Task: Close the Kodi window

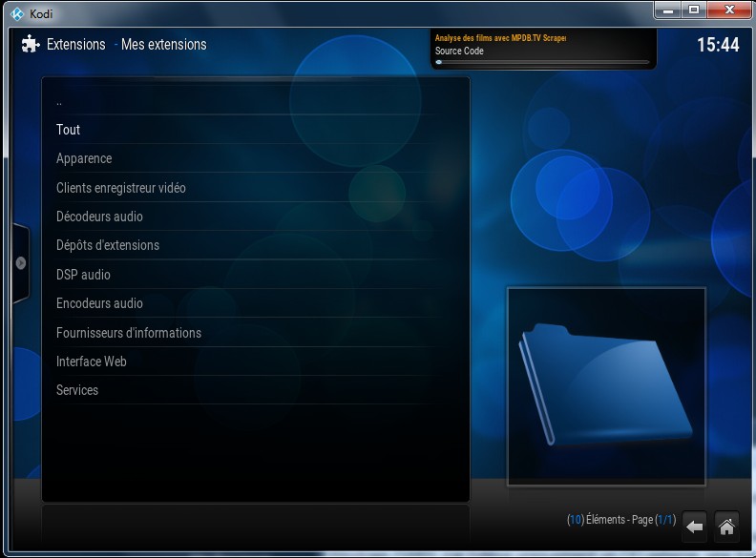Action: tap(729, 10)
